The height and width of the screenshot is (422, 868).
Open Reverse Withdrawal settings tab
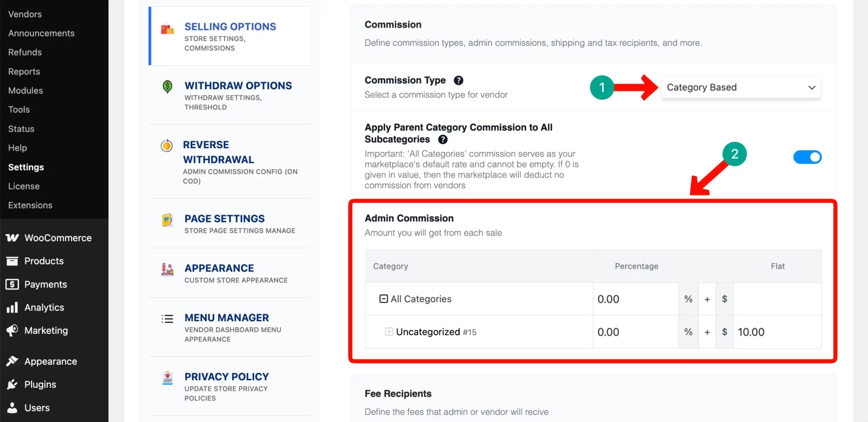point(230,162)
